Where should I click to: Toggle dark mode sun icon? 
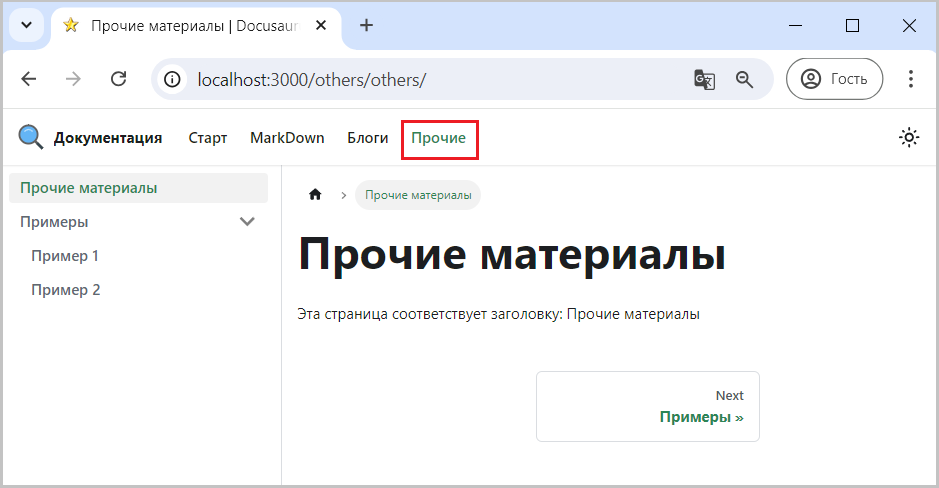pyautogui.click(x=909, y=138)
